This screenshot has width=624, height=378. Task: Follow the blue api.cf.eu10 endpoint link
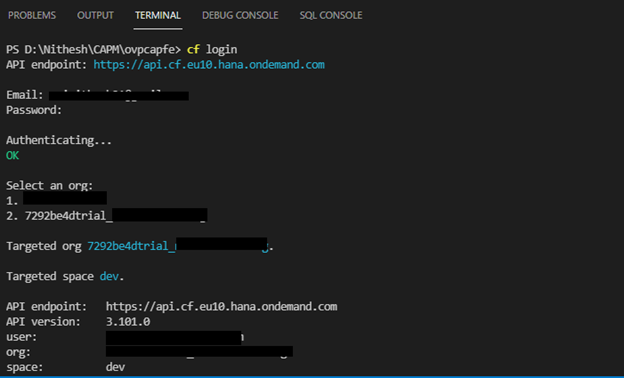(209, 64)
